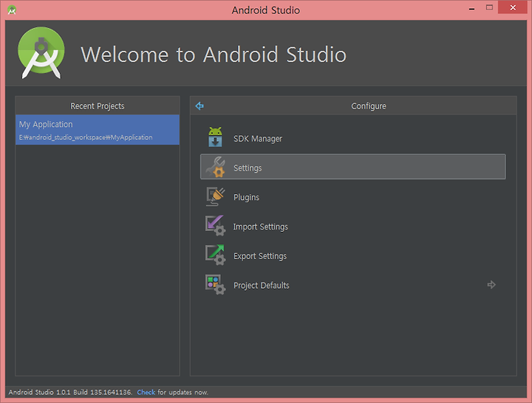Click the Export Settings green arrow icon
The width and height of the screenshot is (532, 403).
point(215,255)
